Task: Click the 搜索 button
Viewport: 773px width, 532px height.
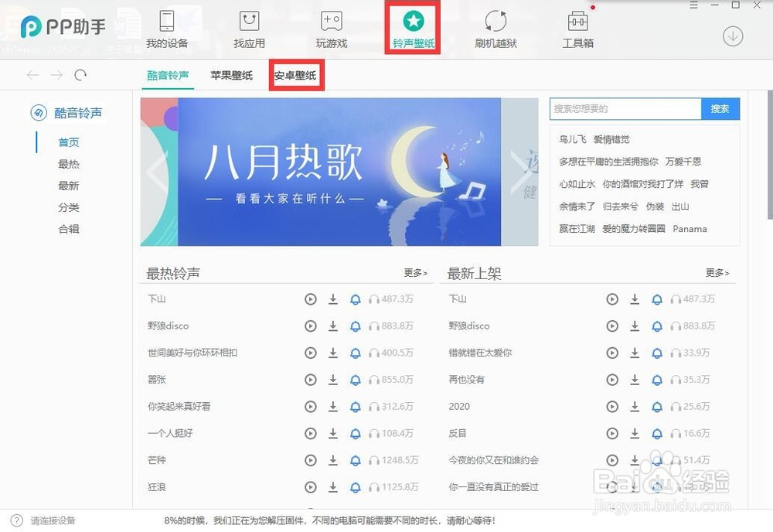Action: [x=720, y=108]
